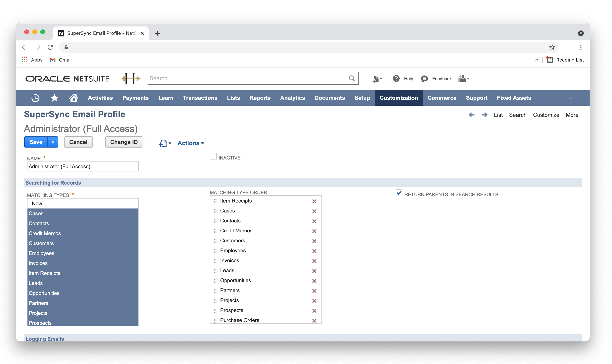Uncheck Return Parents in Search Results
The image size is (612, 364).
(399, 193)
